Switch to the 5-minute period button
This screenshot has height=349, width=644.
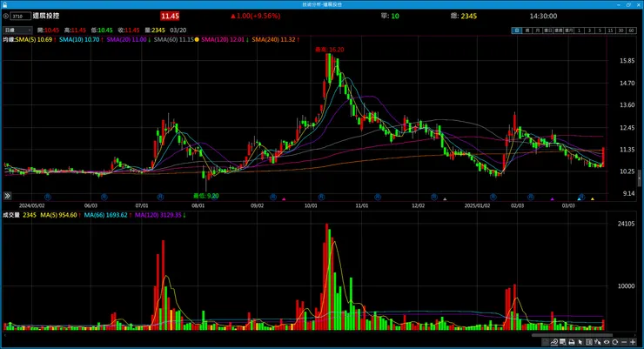[600, 30]
